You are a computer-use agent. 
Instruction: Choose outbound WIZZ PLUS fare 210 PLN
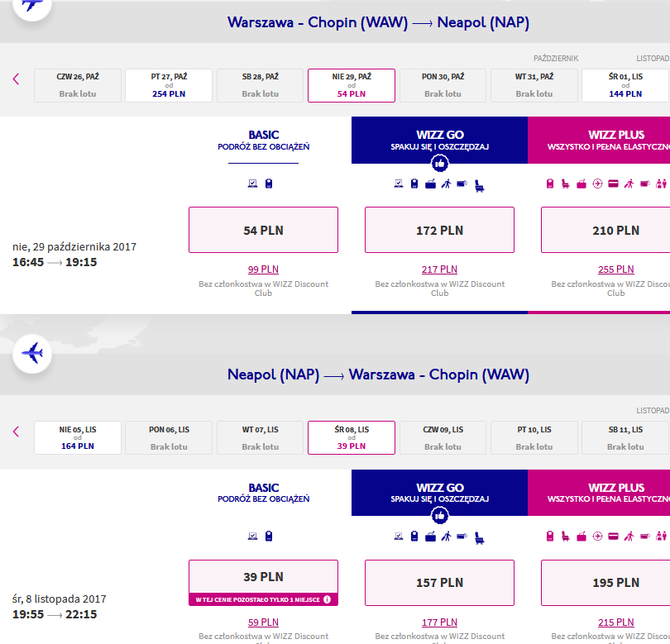[x=605, y=230]
